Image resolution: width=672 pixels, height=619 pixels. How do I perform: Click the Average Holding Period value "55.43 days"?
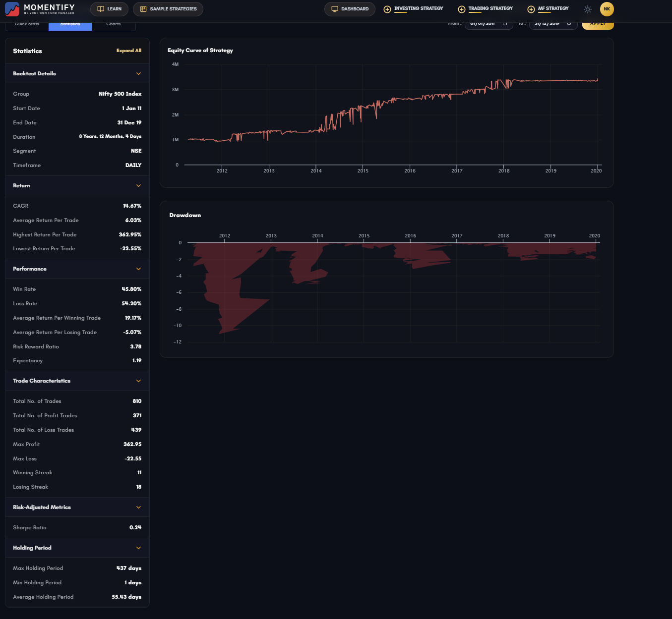point(126,597)
